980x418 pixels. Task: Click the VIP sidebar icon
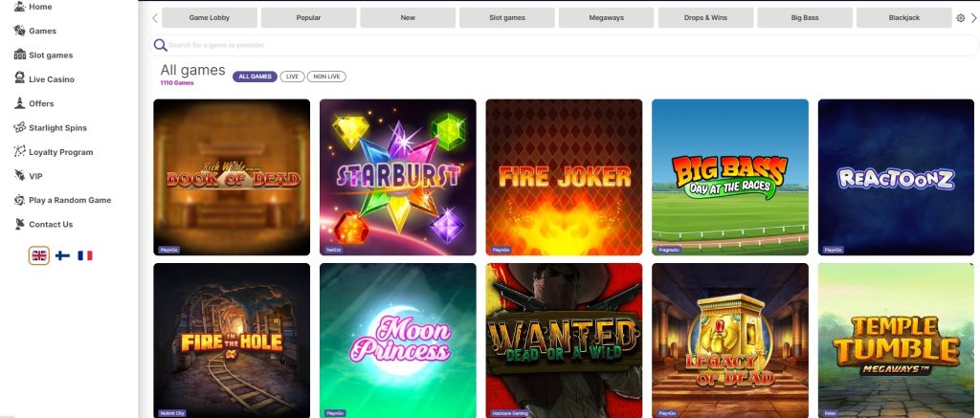click(x=19, y=176)
